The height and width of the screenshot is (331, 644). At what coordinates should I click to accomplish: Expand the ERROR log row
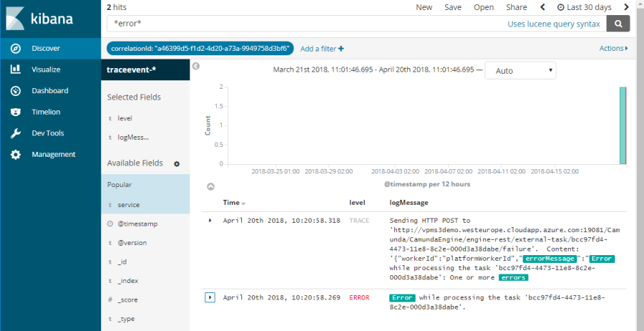point(210,297)
